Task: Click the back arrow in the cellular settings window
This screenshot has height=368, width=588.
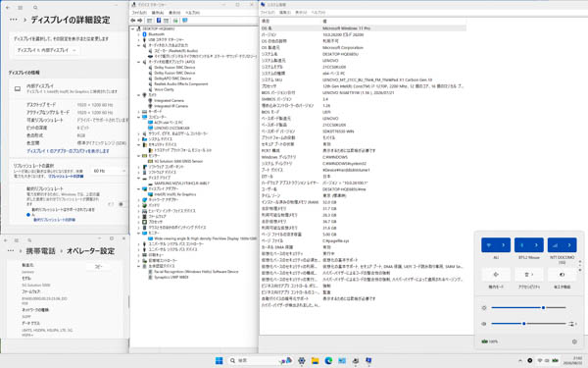Action: 6,240
